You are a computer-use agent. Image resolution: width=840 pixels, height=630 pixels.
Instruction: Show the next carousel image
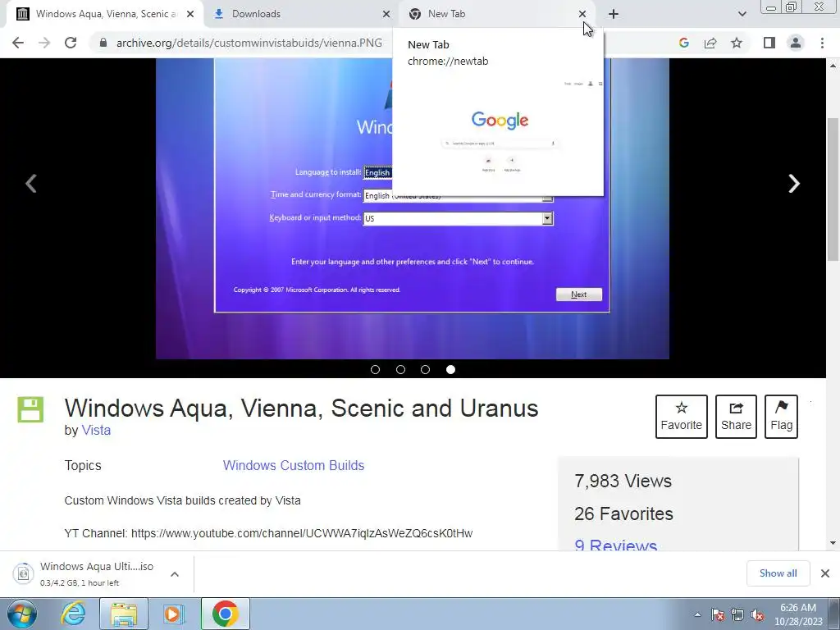(794, 184)
